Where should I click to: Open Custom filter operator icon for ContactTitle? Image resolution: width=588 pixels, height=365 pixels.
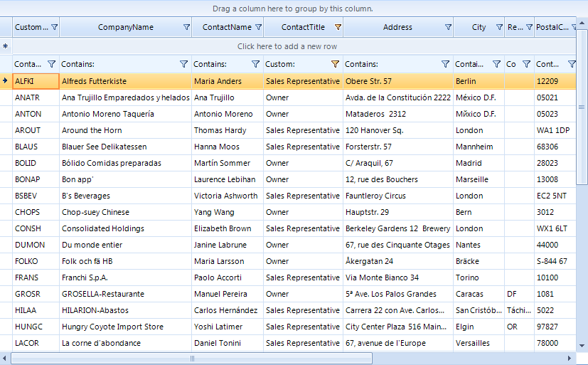coord(336,64)
